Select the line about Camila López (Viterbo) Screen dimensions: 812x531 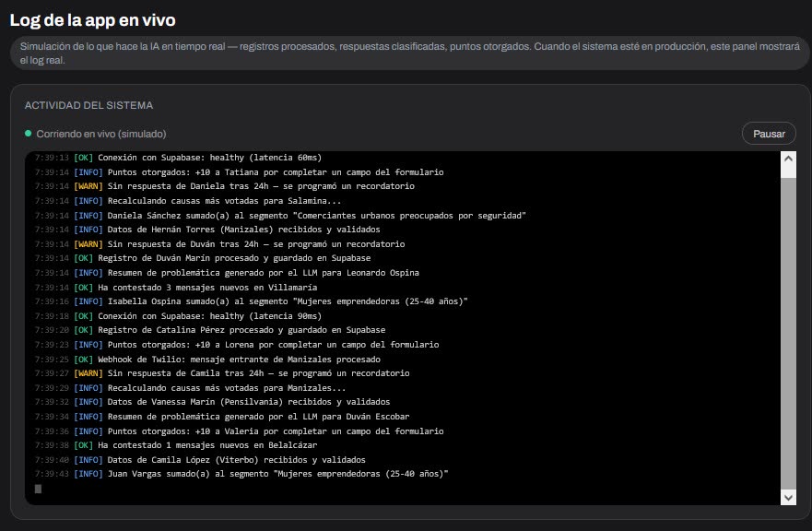(200, 459)
